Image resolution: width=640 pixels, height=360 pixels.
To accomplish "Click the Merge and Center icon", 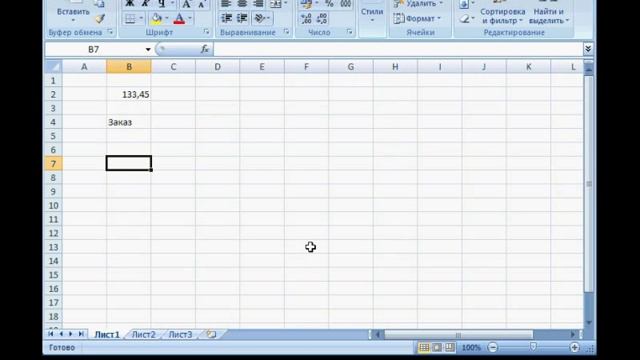I will [276, 4].
